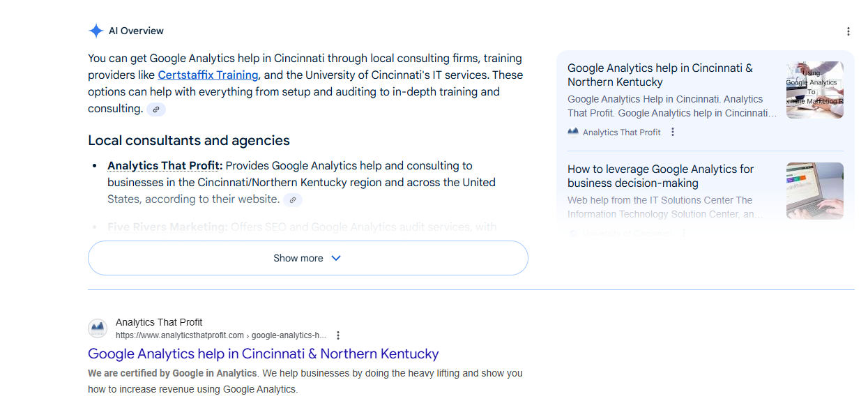Open the Certstaffix Training link
The height and width of the screenshot is (410, 868).
(208, 75)
